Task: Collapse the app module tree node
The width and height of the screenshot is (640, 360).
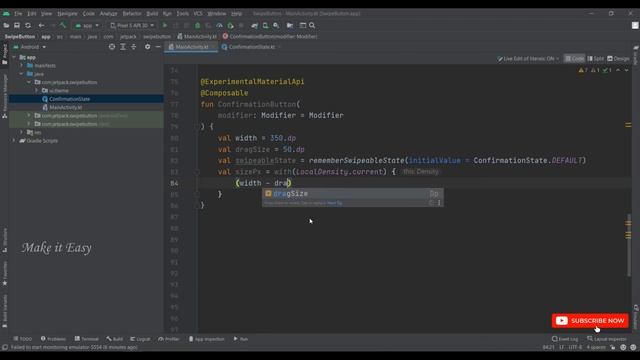Action: coord(14,58)
